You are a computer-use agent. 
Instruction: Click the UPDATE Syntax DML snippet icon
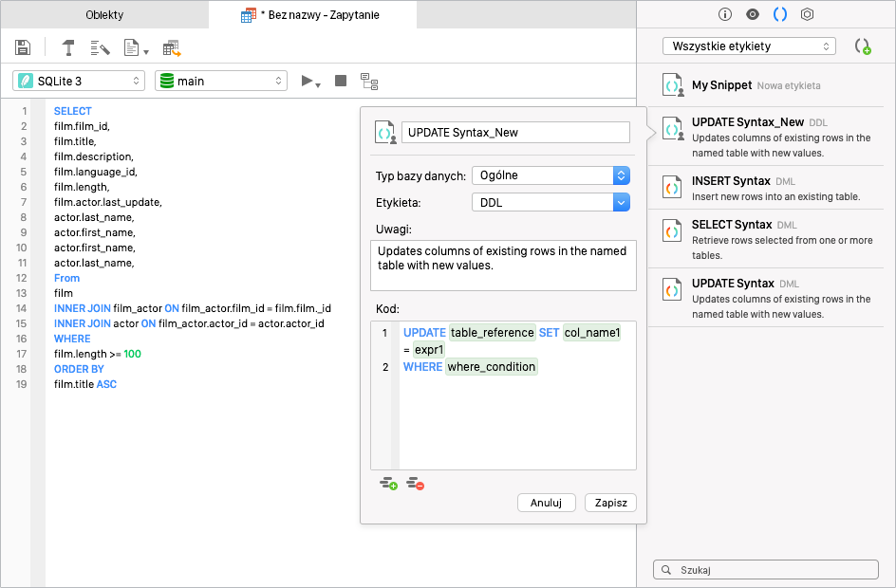(x=672, y=289)
